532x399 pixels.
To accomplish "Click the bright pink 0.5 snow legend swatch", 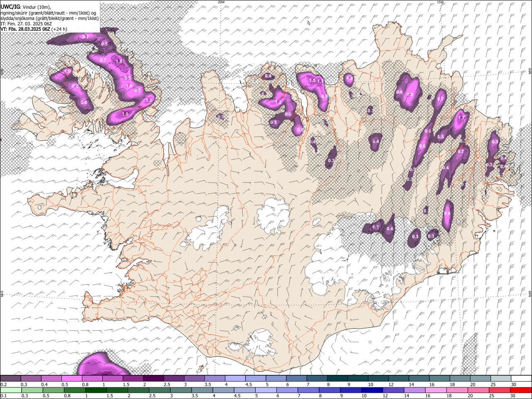I will coord(71,378).
